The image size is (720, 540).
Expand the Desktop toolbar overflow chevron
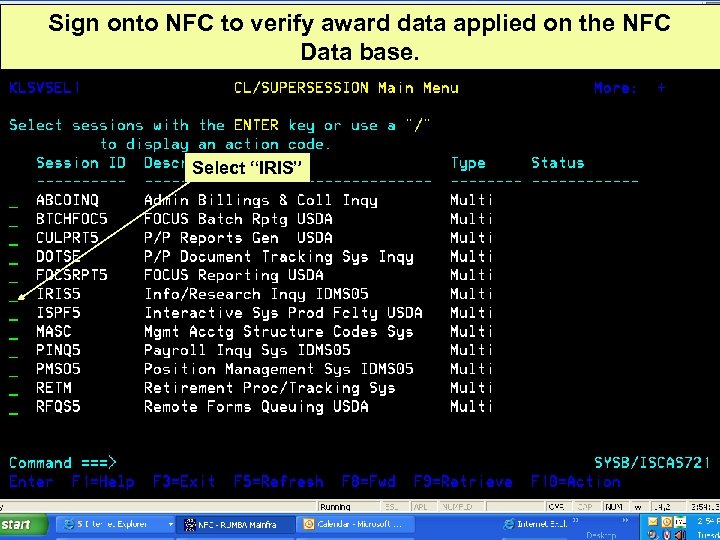(625, 520)
